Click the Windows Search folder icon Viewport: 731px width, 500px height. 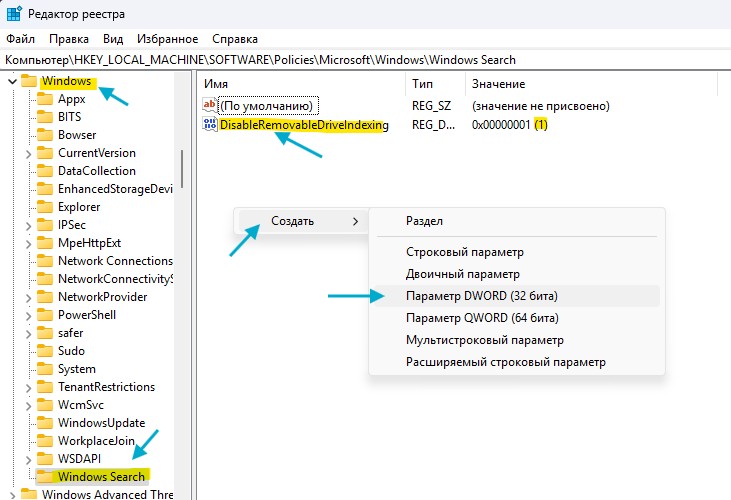[45, 477]
